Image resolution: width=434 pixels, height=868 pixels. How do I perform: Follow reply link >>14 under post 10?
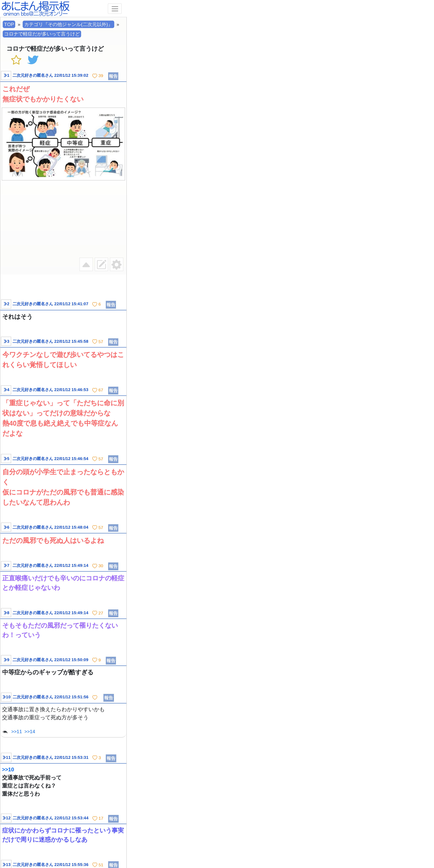(x=30, y=732)
